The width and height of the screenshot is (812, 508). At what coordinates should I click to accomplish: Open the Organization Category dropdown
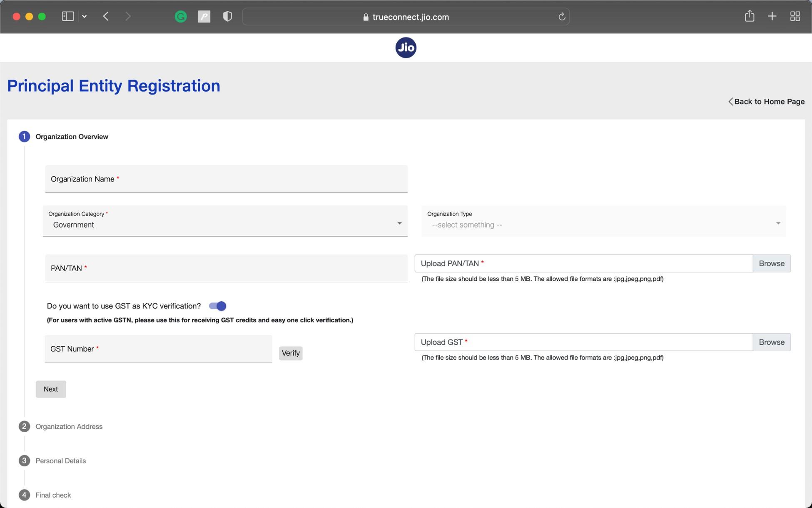(x=225, y=221)
